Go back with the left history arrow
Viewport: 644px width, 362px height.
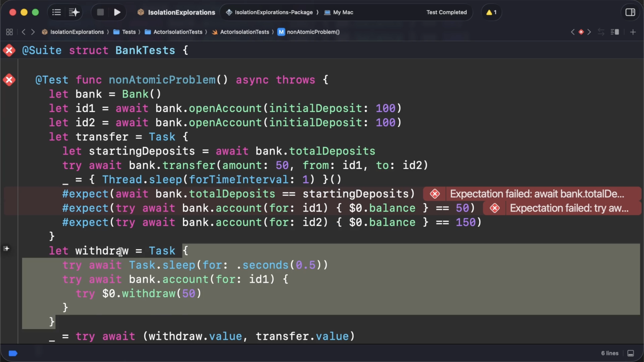23,32
